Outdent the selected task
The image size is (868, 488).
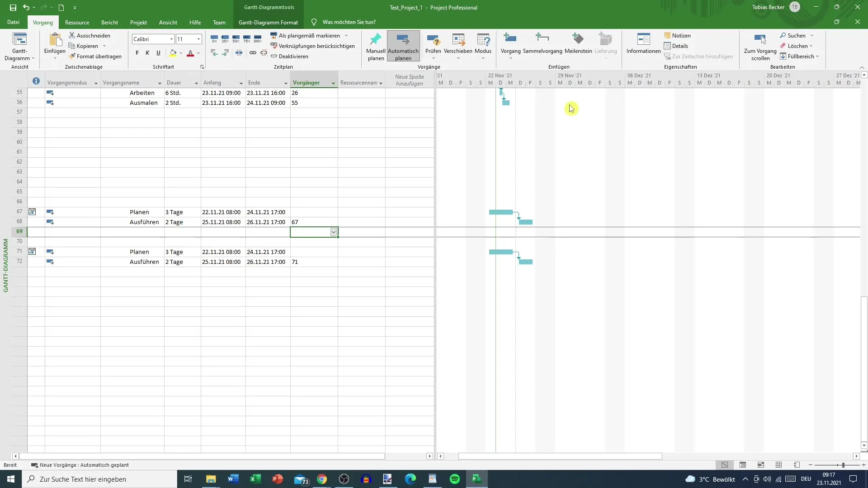pos(214,53)
